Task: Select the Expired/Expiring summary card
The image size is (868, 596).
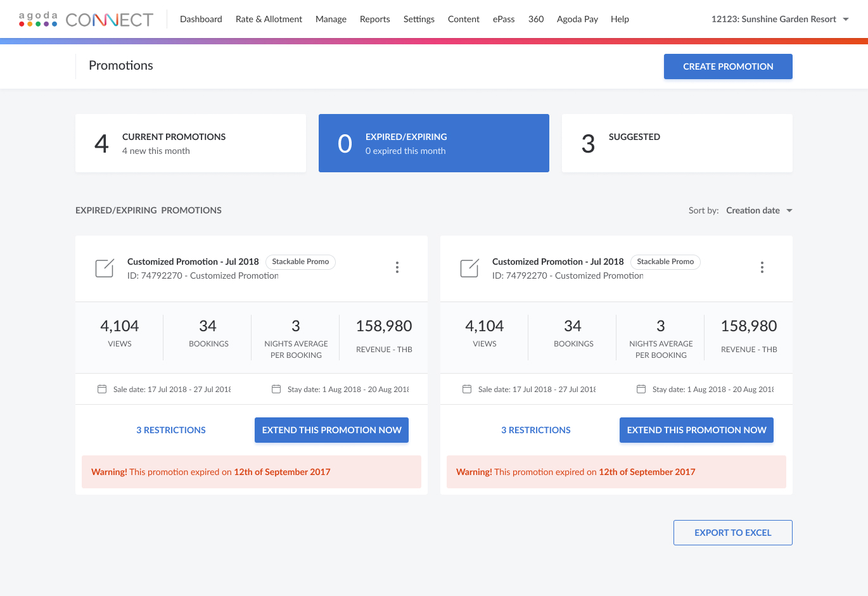Action: 433,143
